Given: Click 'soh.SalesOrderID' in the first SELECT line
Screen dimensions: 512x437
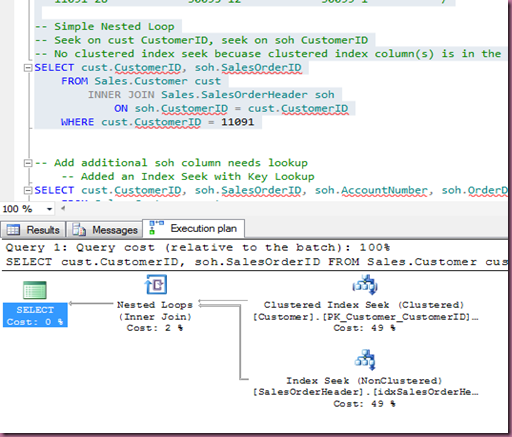Looking at the screenshot, I should 248,68.
